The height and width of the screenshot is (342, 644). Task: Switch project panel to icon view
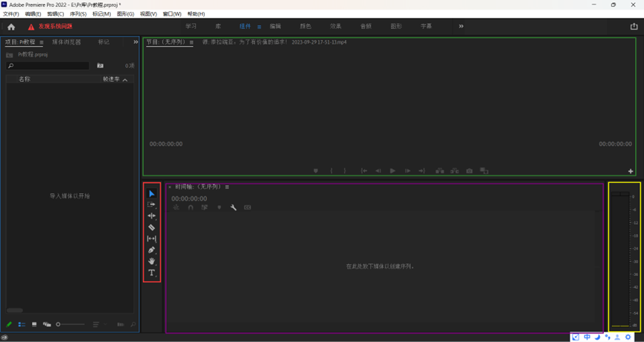coord(34,324)
